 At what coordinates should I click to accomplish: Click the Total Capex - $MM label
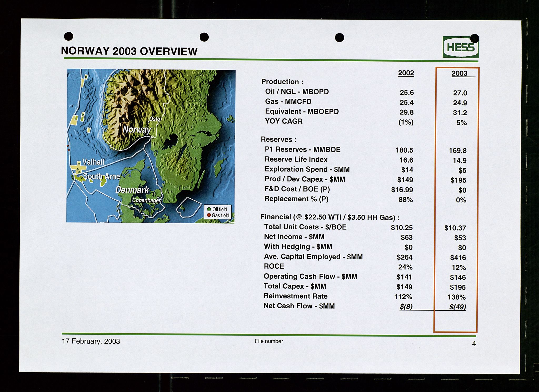[295, 286]
